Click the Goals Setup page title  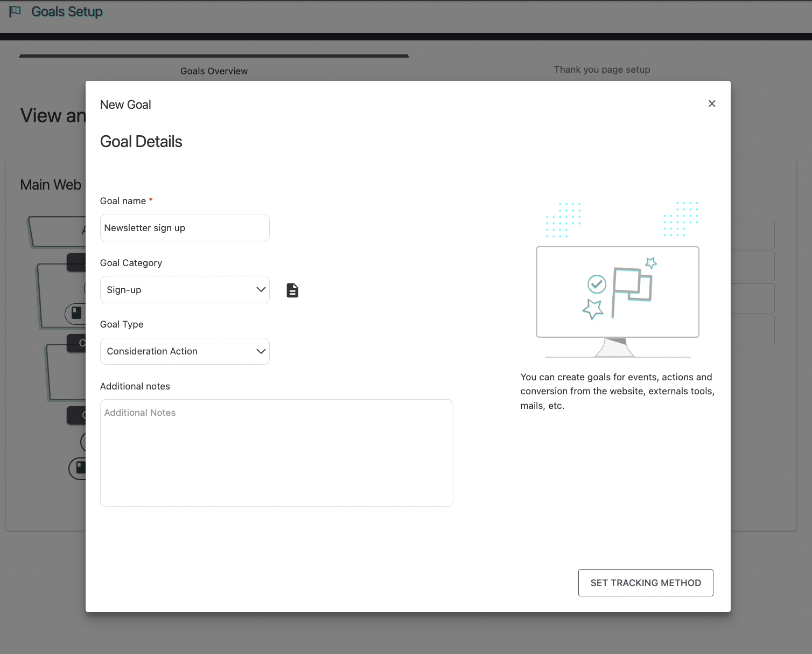coord(67,11)
